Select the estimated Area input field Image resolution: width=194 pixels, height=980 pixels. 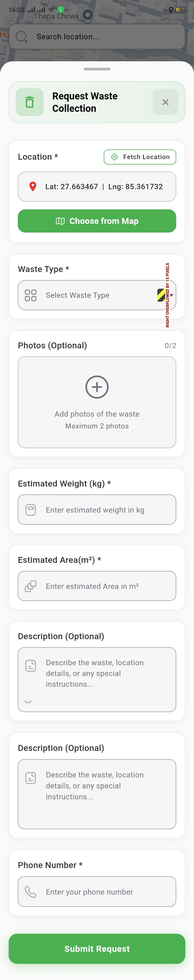point(97,586)
